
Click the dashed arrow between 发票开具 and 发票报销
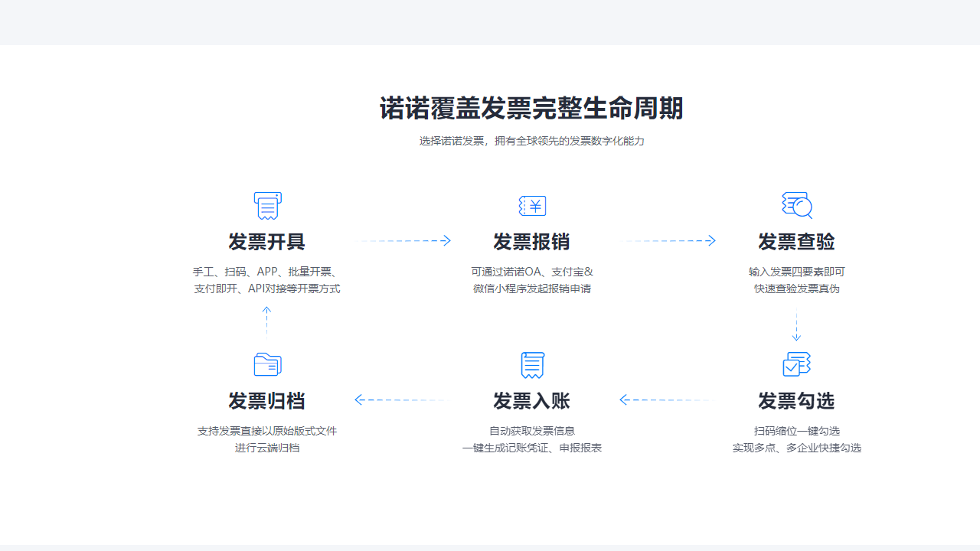click(x=403, y=240)
